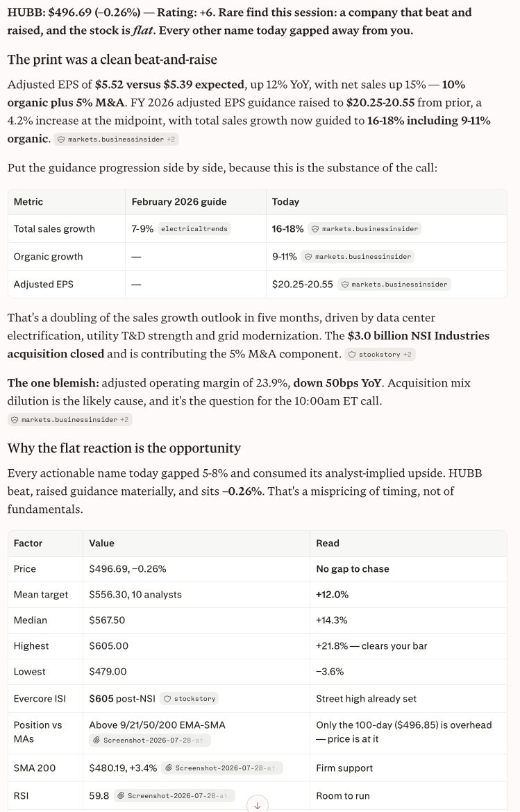This screenshot has height=812, width=520.
Task: Open screenshot attachment next to RSI 59.8
Action: click(174, 795)
